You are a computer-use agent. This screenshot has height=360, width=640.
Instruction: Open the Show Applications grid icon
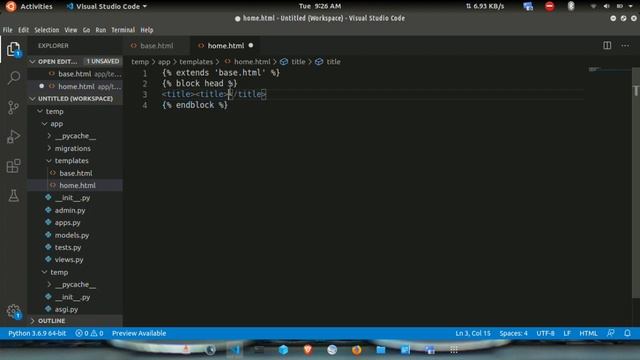pyautogui.click(x=454, y=350)
